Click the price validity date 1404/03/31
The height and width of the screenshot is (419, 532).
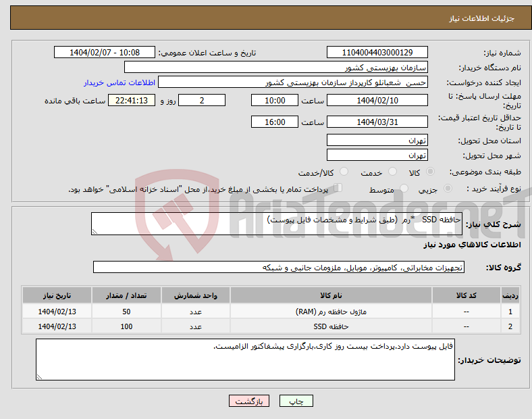click(377, 122)
